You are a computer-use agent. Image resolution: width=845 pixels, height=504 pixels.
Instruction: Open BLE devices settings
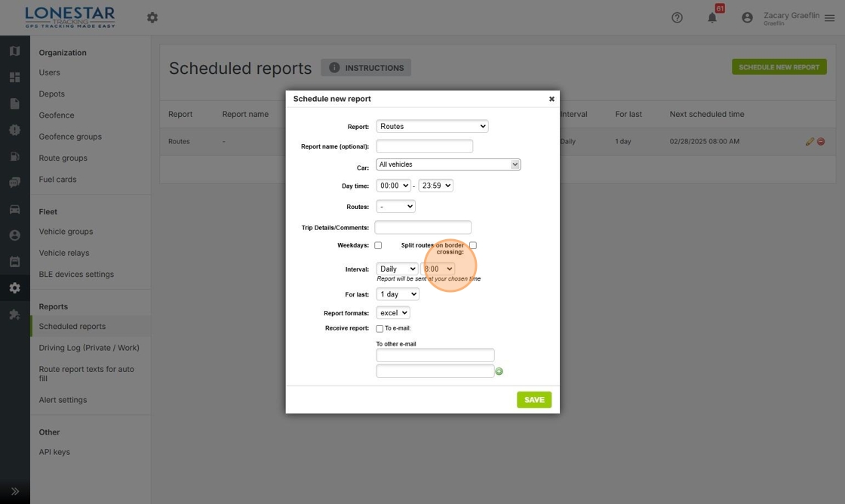tap(76, 275)
